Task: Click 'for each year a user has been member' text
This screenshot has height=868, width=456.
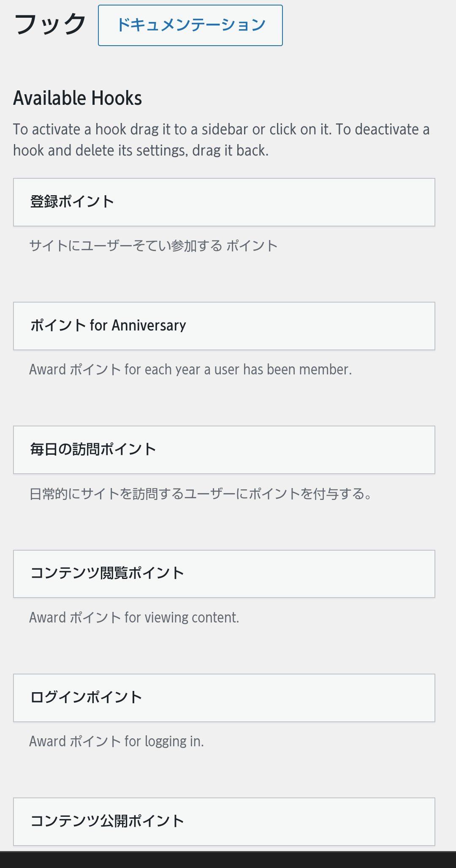Action: pos(238,369)
